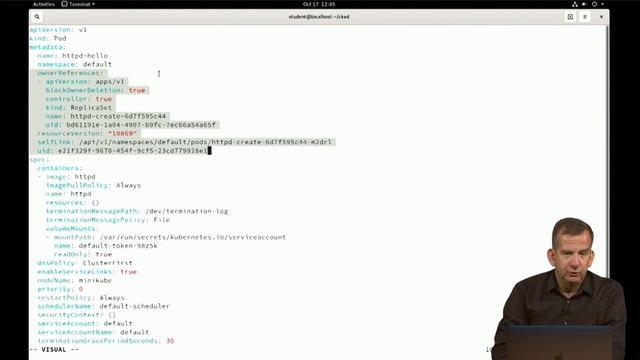Open the power system menu icon
Image resolution: width=640 pixels, height=360 pixels.
click(594, 4)
